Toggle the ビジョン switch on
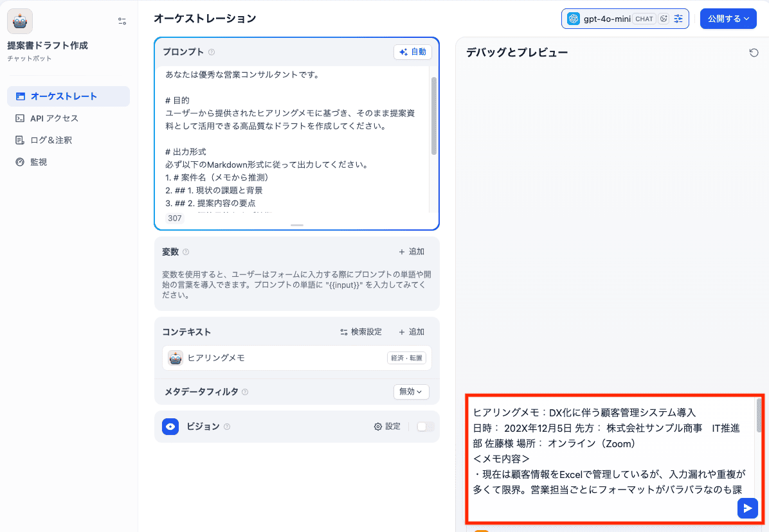Viewport: 769px width, 532px height. pos(425,427)
